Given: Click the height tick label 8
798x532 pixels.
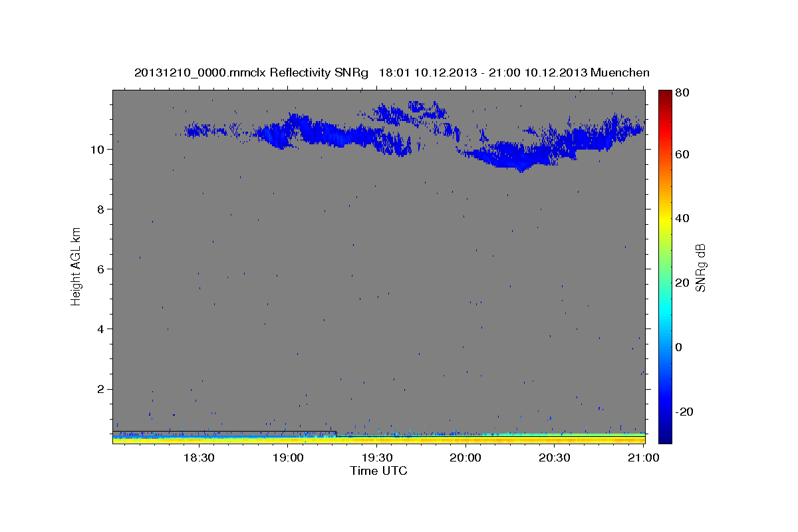Looking at the screenshot, I should [100, 209].
